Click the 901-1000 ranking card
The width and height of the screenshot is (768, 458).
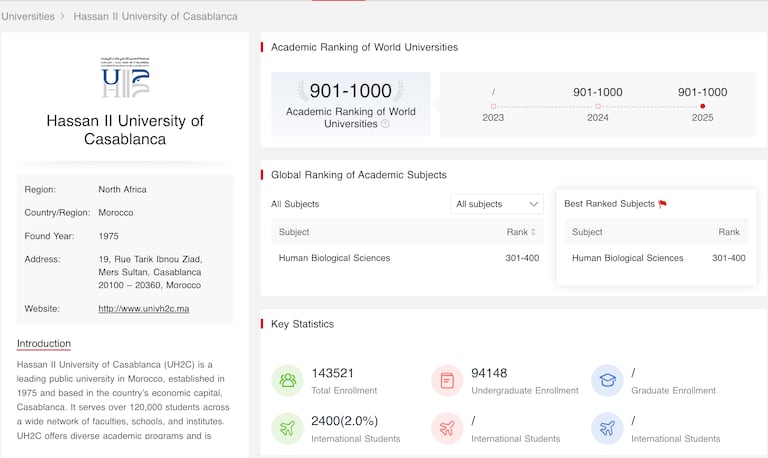[x=351, y=104]
